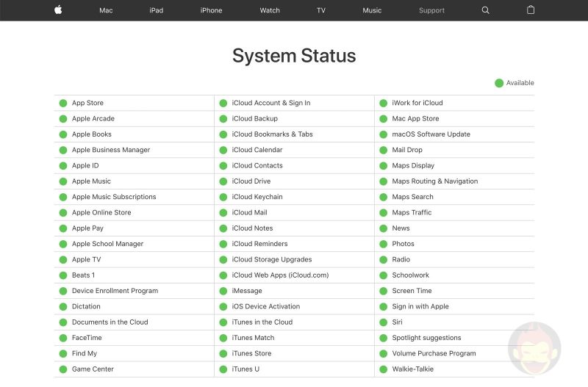Click green status dot beside iTunes U
The image size is (588, 387).
coord(223,369)
